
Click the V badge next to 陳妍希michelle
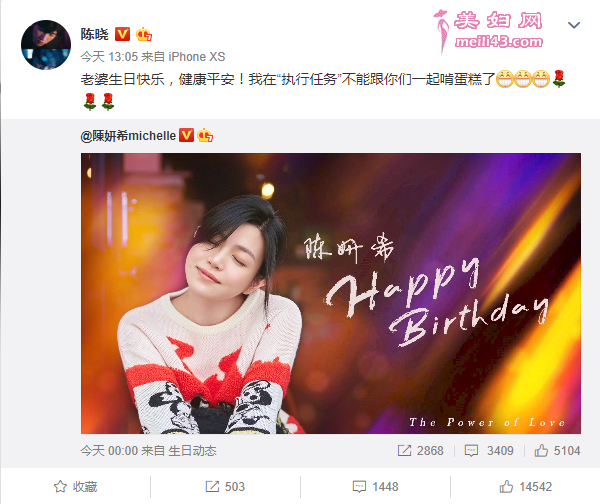(186, 135)
